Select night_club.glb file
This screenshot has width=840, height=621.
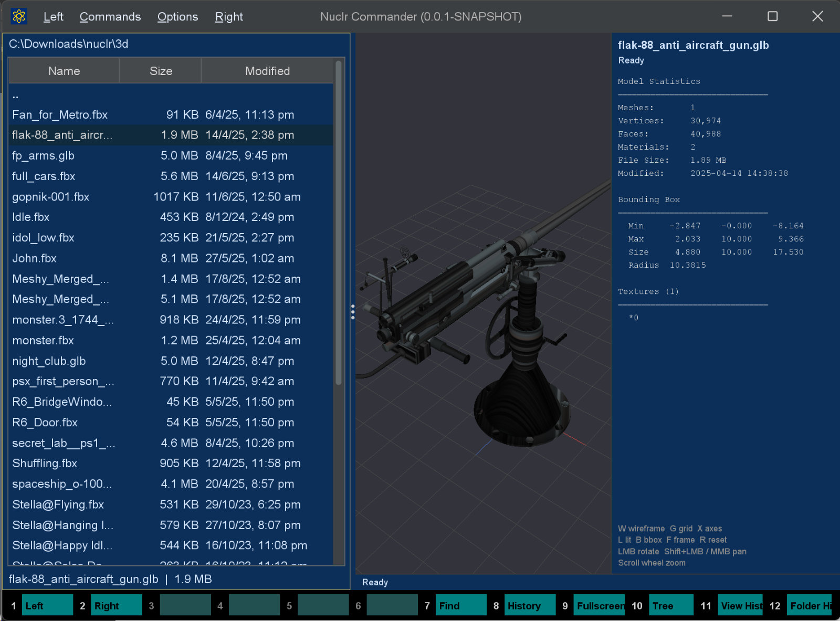point(171,361)
